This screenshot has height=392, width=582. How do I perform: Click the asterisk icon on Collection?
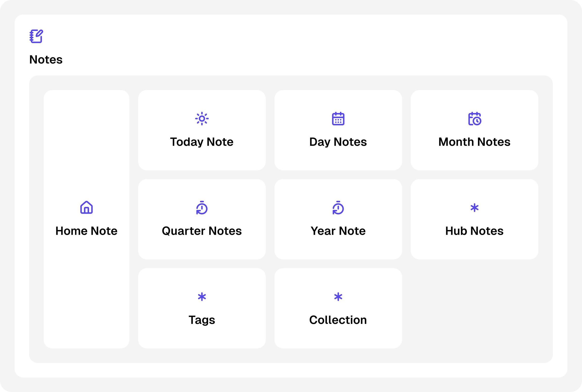point(338,297)
